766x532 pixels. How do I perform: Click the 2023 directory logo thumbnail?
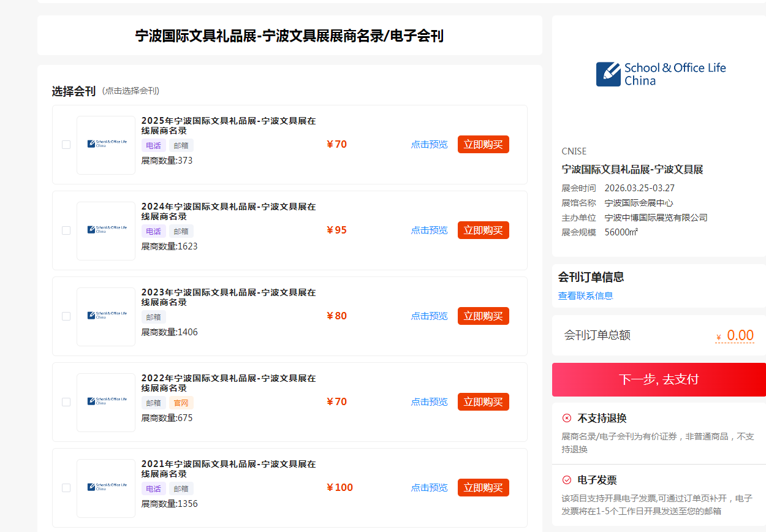pos(106,317)
